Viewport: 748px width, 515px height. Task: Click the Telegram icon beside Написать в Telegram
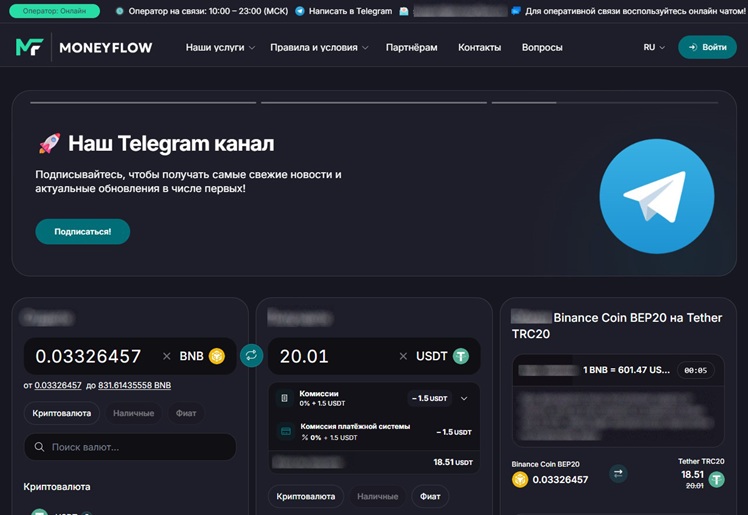(300, 11)
